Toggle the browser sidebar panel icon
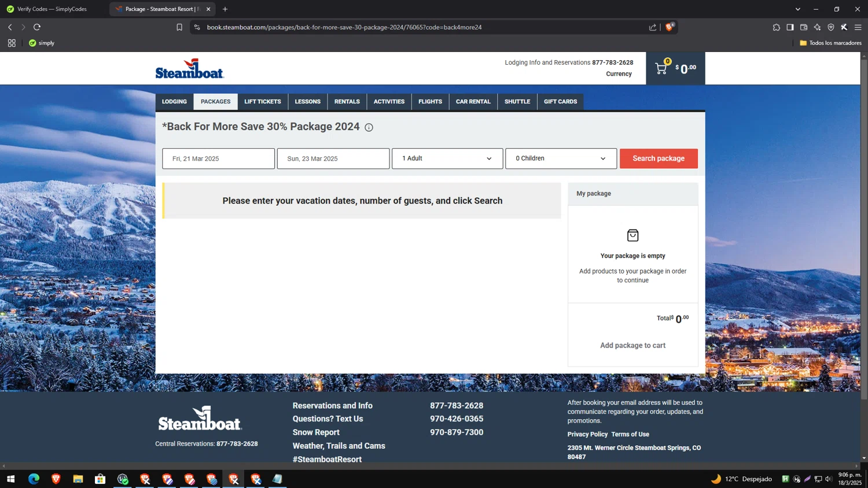Screen dimensions: 868x488 pyautogui.click(x=790, y=27)
